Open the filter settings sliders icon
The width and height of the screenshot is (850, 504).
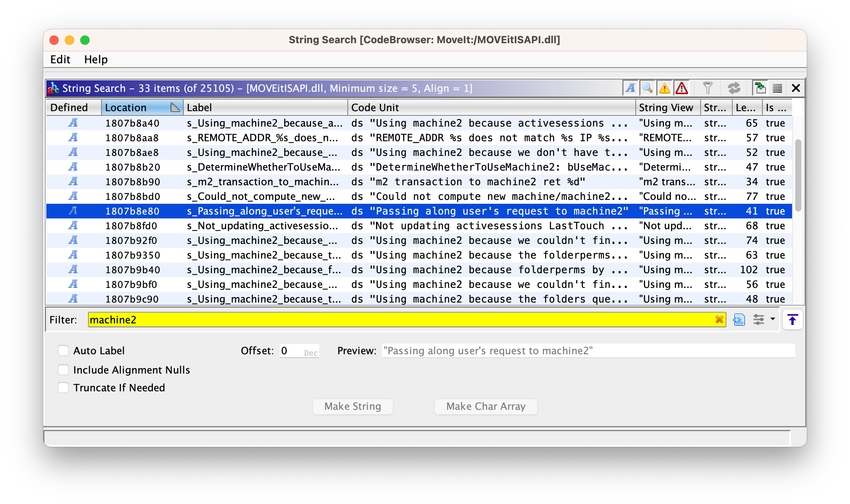759,320
